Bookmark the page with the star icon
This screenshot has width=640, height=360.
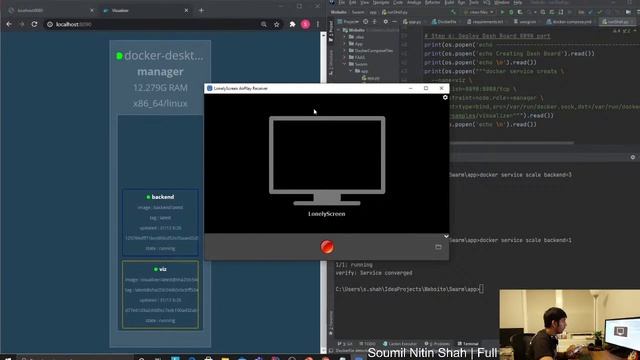click(276, 24)
